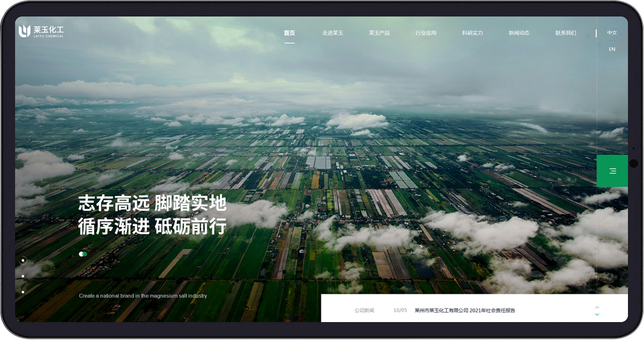Expand the 行业应用 navigation item
644x340 pixels.
[426, 33]
